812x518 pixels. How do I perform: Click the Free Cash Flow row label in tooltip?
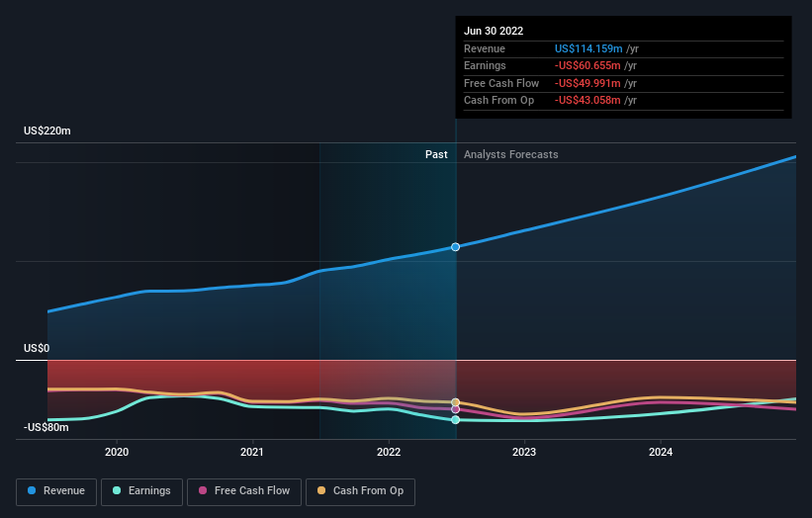click(x=501, y=83)
